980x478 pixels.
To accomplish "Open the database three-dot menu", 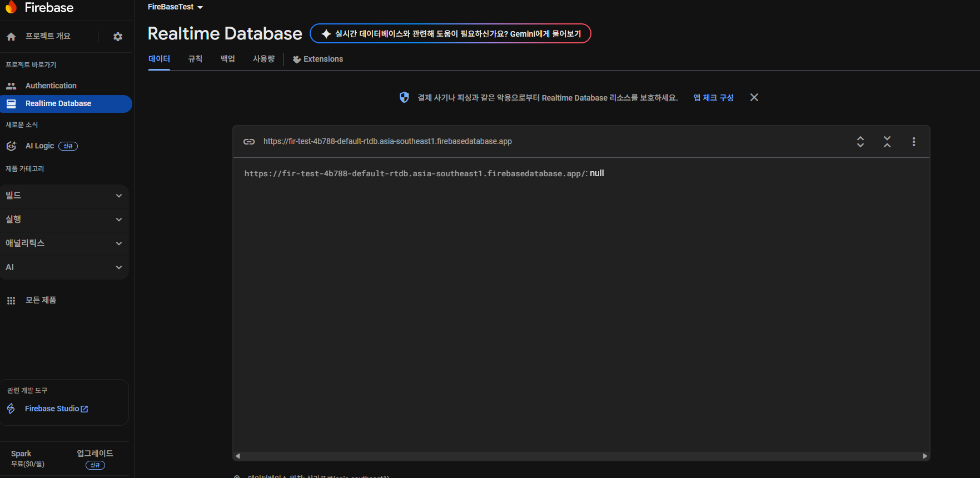I will (x=914, y=142).
